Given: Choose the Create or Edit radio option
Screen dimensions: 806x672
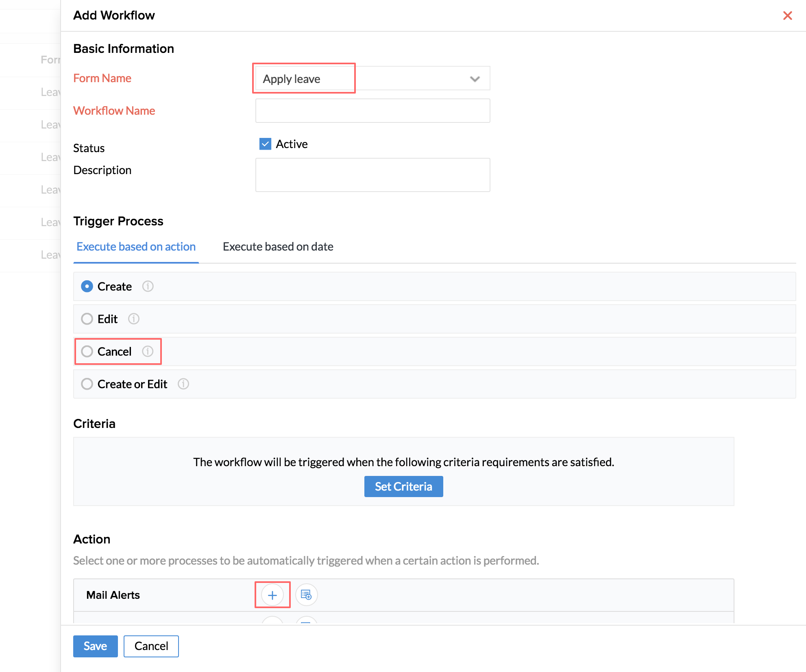Looking at the screenshot, I should 87,384.
